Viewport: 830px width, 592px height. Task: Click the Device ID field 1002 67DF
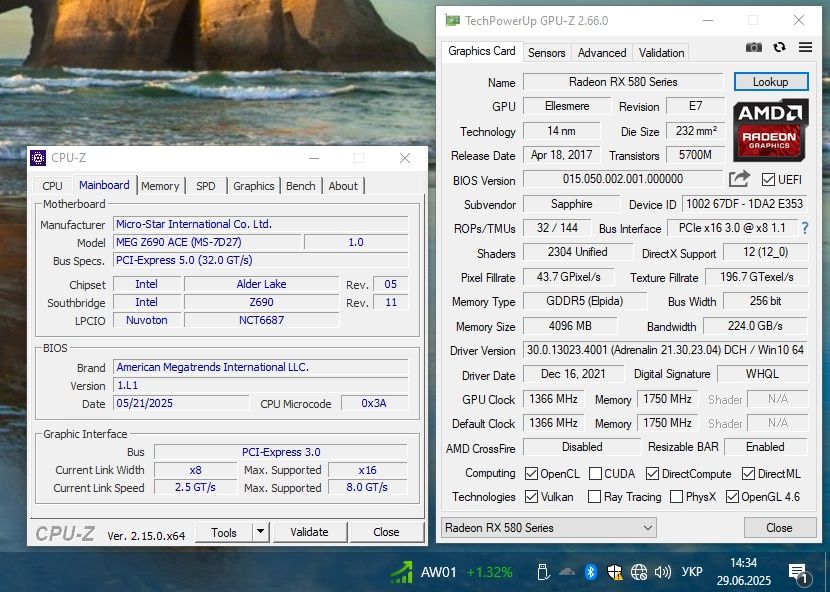pyautogui.click(x=744, y=204)
